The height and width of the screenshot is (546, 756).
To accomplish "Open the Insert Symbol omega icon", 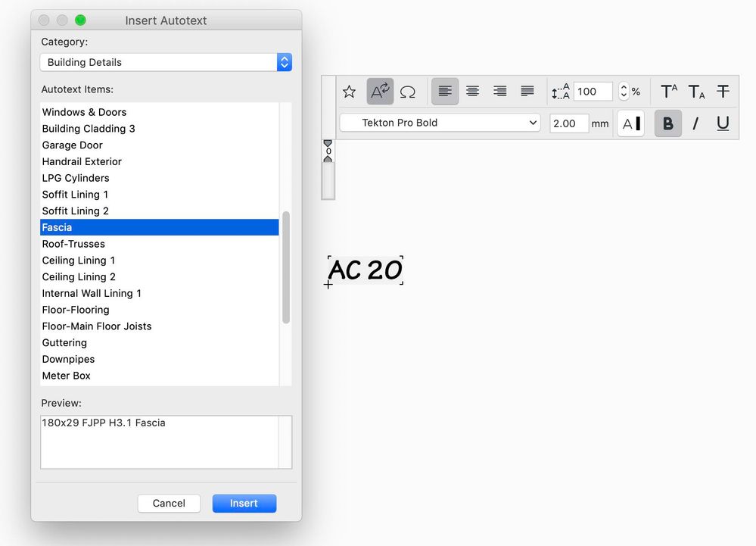I will click(408, 92).
